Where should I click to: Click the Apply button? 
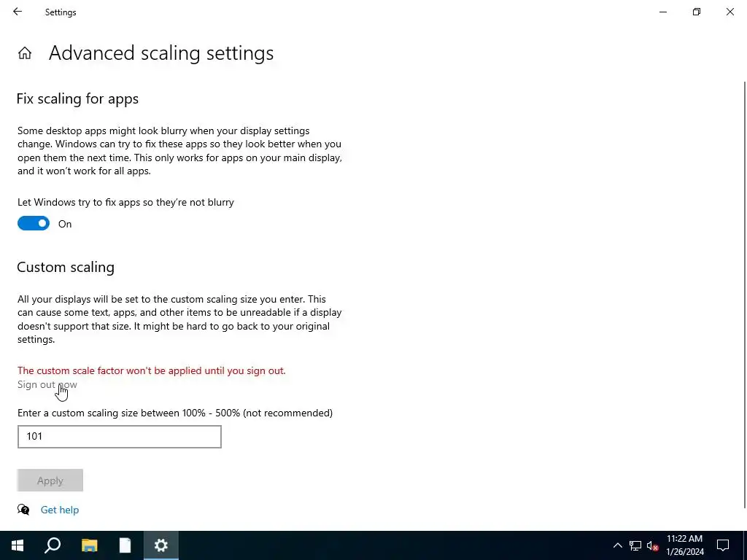click(x=50, y=481)
